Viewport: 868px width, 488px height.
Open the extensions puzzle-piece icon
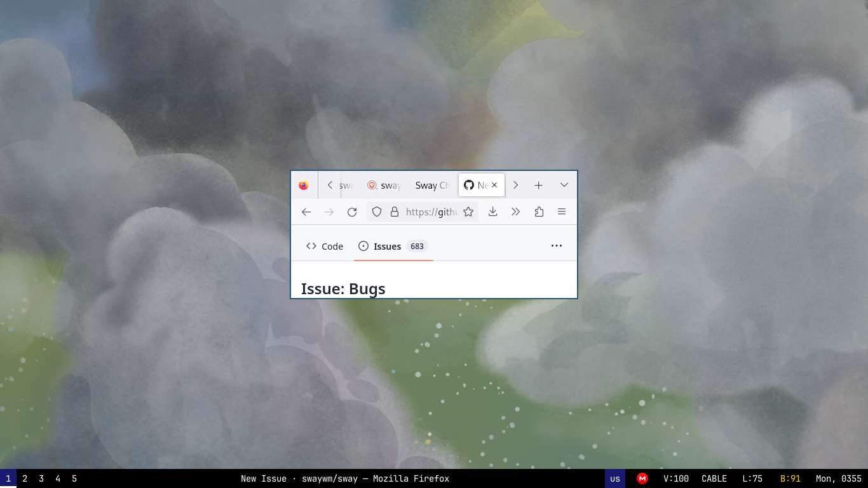click(x=539, y=212)
